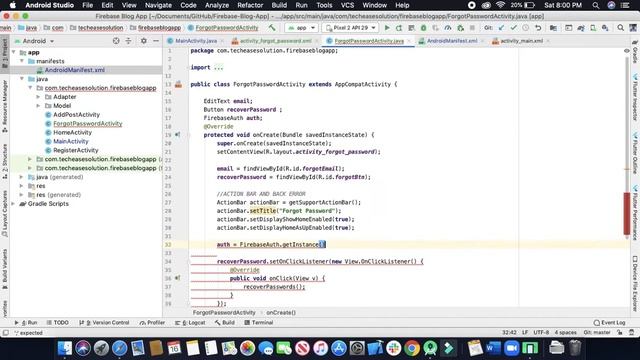The height and width of the screenshot is (360, 640).
Task: Collapse the java folder in project tree
Action: pyautogui.click(x=22, y=79)
